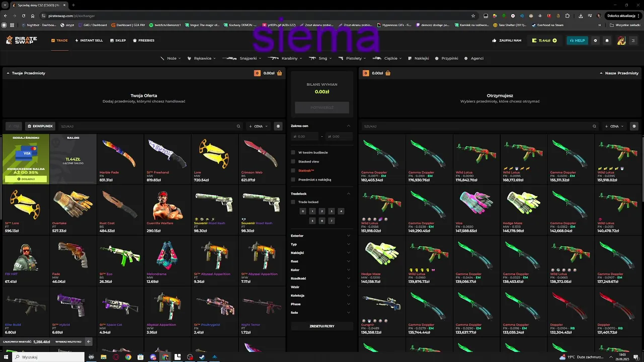Open the Pistolety category menu
The height and width of the screenshot is (362, 644).
click(352, 58)
